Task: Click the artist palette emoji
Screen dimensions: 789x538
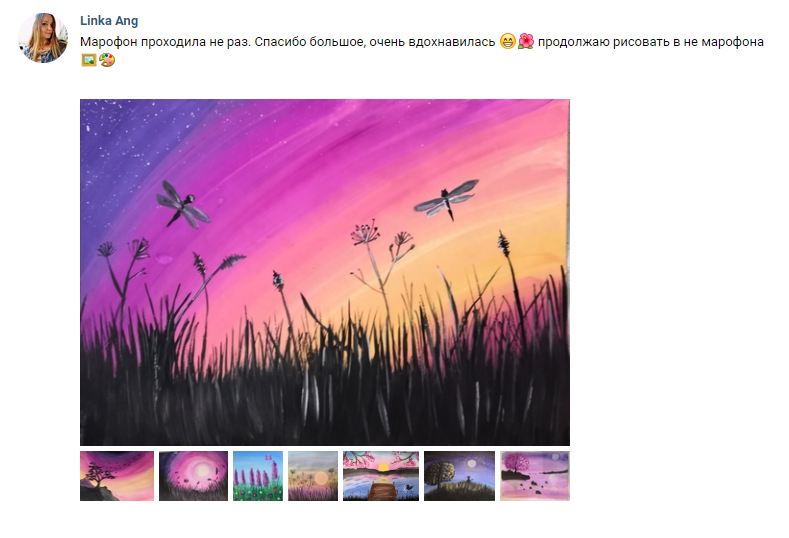Action: (107, 60)
